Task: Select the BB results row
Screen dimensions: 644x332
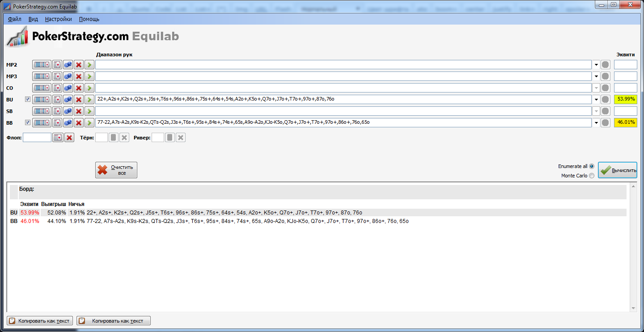Action: tap(318, 221)
